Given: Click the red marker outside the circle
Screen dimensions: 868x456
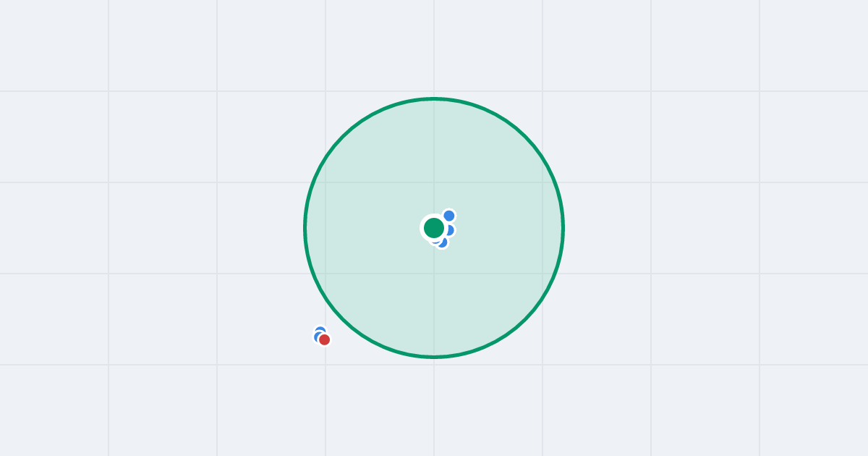Looking at the screenshot, I should coord(325,339).
